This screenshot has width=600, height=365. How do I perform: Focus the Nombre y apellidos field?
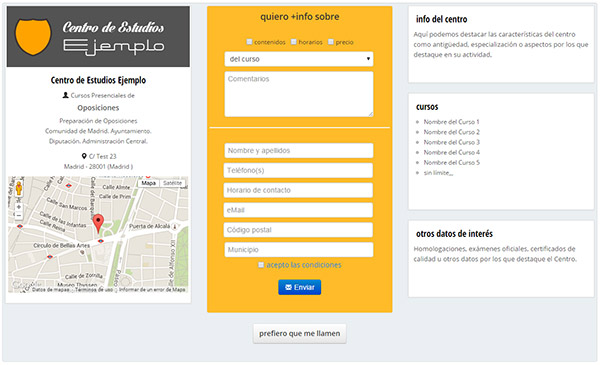299,150
